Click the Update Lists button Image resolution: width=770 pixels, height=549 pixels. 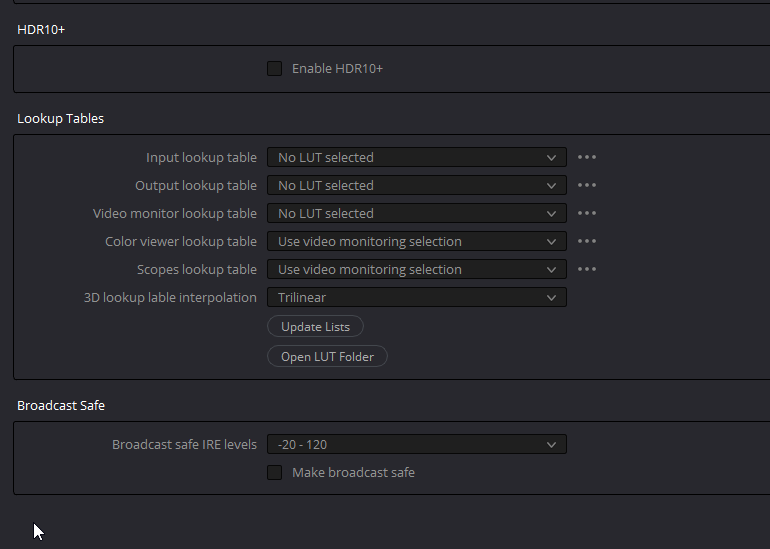click(315, 327)
